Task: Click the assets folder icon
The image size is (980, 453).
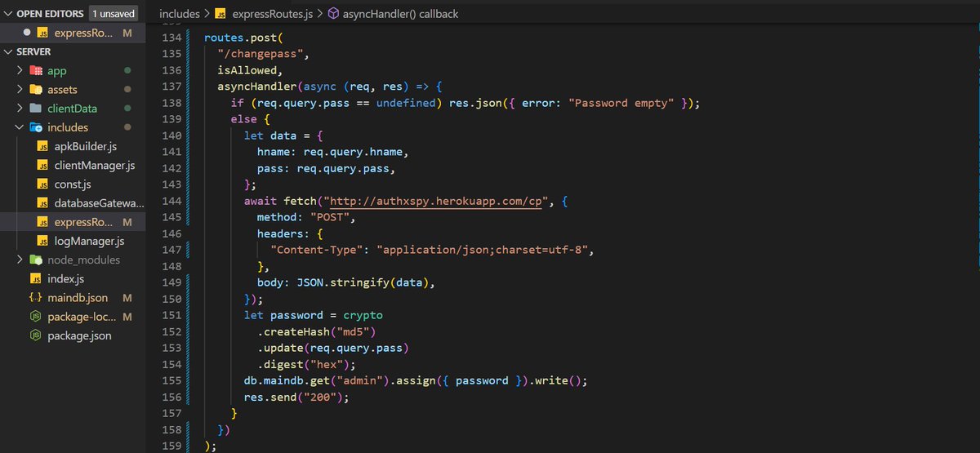Action: tap(36, 90)
